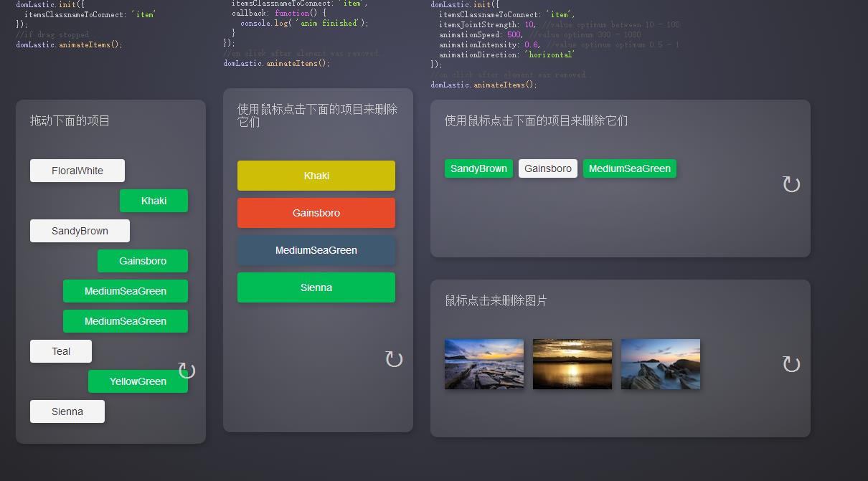Viewport: 868px width, 481px height.
Task: Delete the horizontal SandyBrown tag
Action: [478, 168]
